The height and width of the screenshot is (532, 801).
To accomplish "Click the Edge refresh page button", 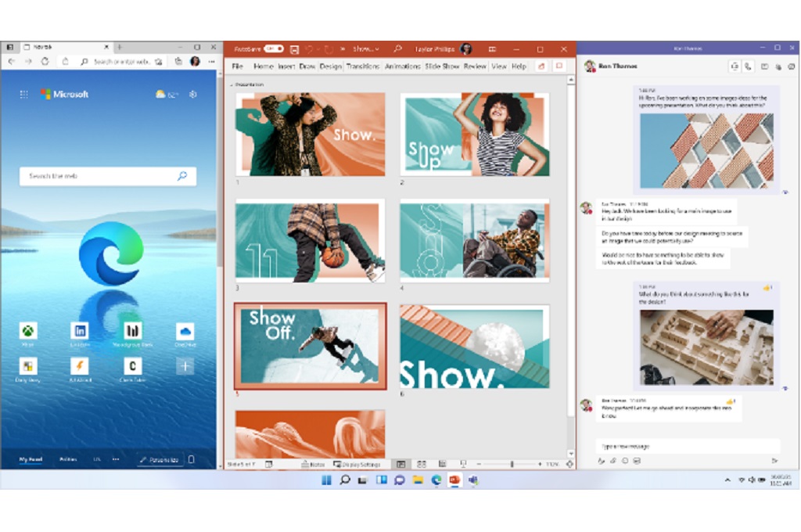I will coord(45,61).
